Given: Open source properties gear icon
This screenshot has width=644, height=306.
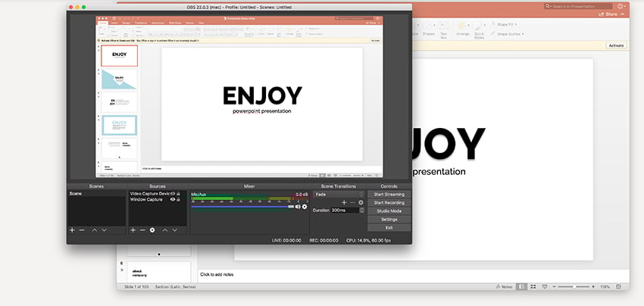Looking at the screenshot, I should point(152,229).
